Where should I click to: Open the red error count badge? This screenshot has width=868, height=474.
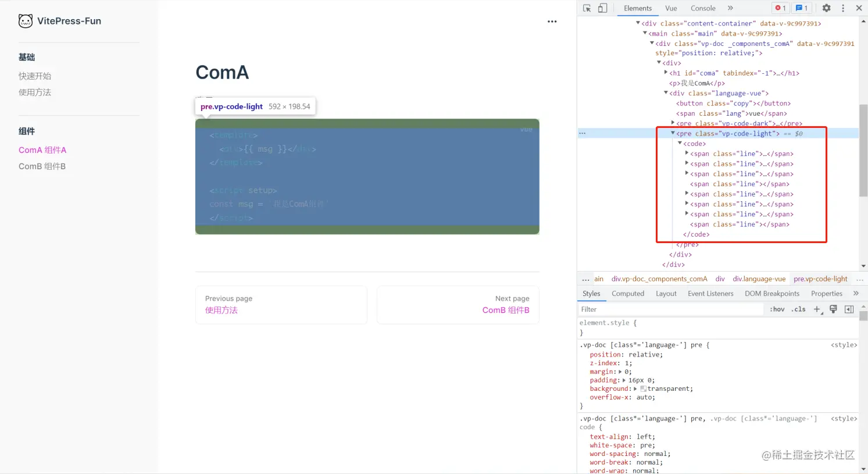coord(780,8)
